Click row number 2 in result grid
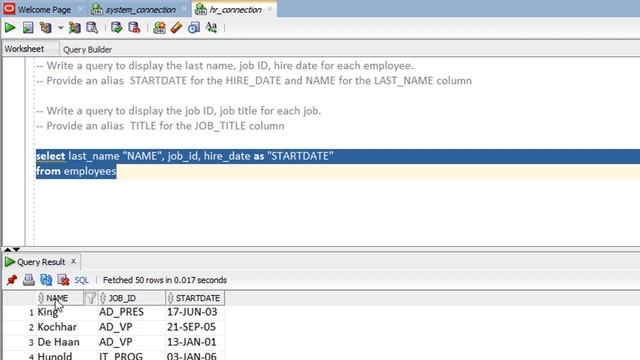This screenshot has height=360, width=640. pyautogui.click(x=31, y=328)
